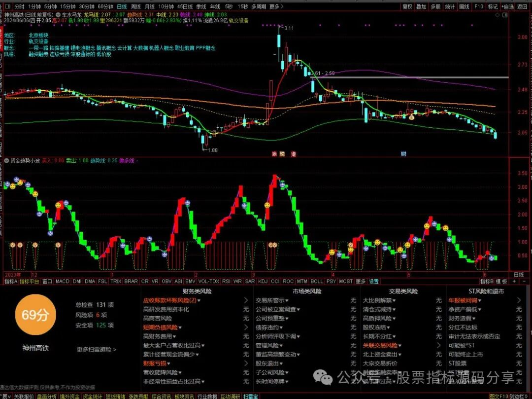Click the settings icon beside stock name 神州高铁
The width and height of the screenshot is (532, 399).
(x=58, y=15)
